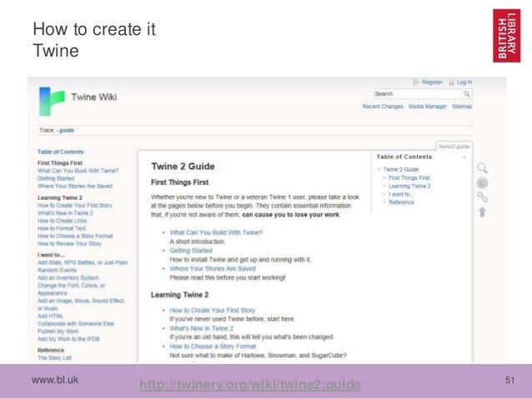Click the Log In link
Image resolution: width=532 pixels, height=399 pixels.
pyautogui.click(x=464, y=82)
